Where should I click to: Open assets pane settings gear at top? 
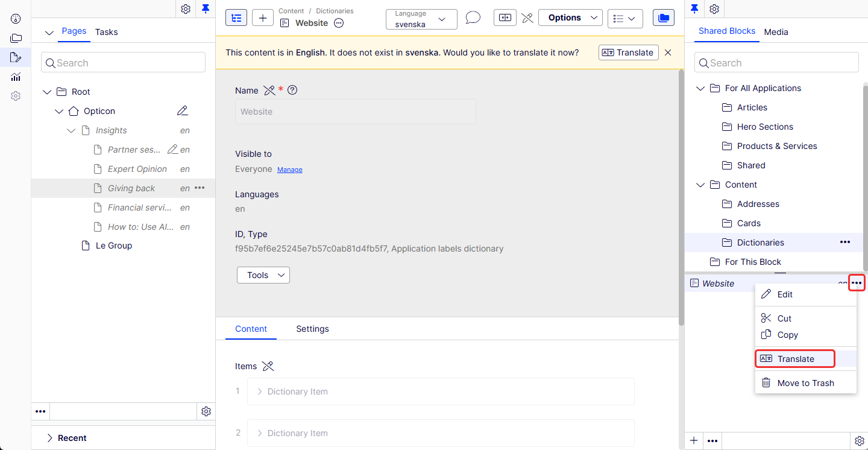pos(714,8)
